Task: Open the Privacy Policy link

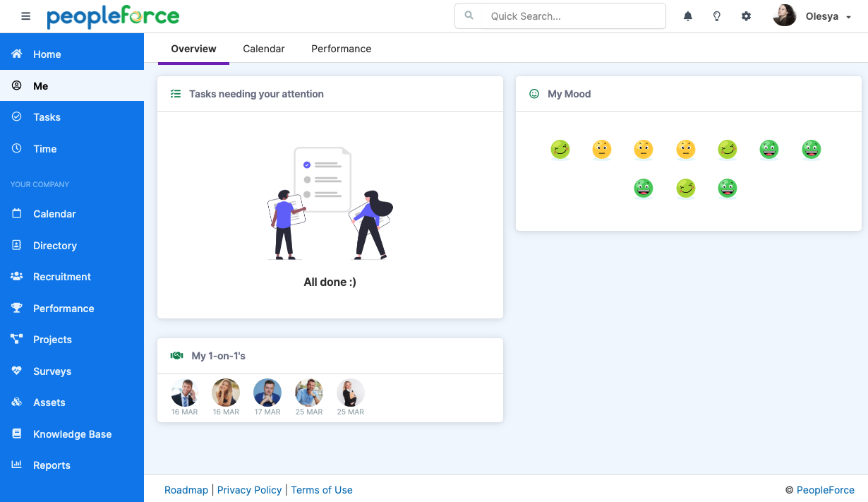Action: click(250, 490)
